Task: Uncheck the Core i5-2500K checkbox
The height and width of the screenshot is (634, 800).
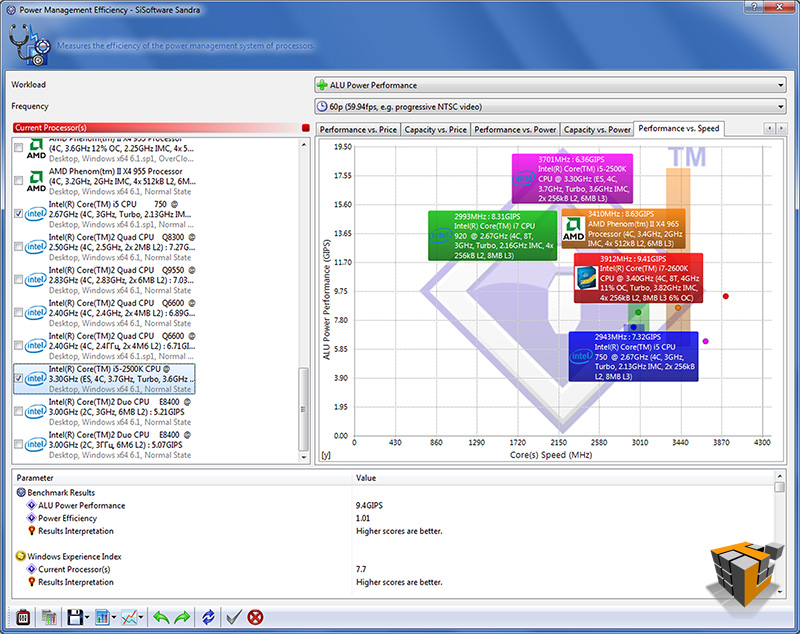Action: click(x=18, y=378)
